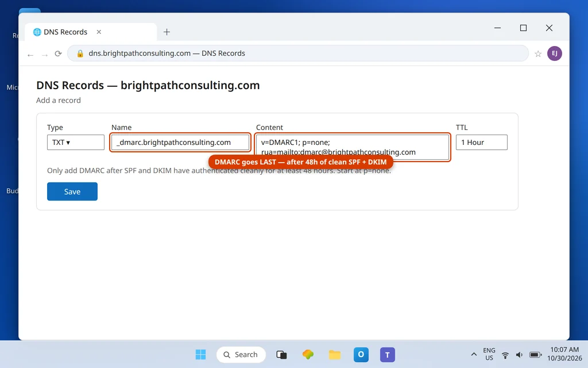588x368 pixels.
Task: Close the DNS Records tab
Action: pos(99,32)
